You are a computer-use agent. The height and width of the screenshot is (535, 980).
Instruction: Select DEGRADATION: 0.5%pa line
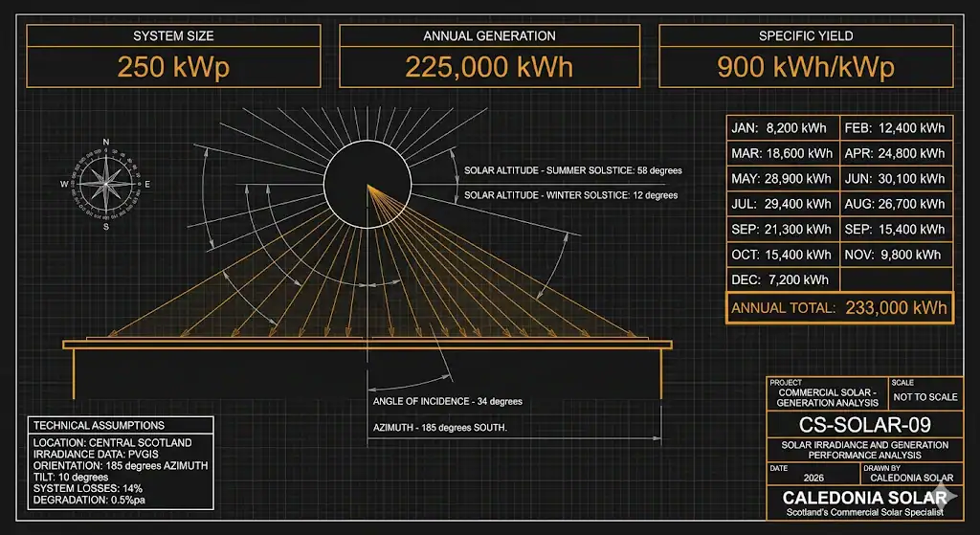[89, 500]
